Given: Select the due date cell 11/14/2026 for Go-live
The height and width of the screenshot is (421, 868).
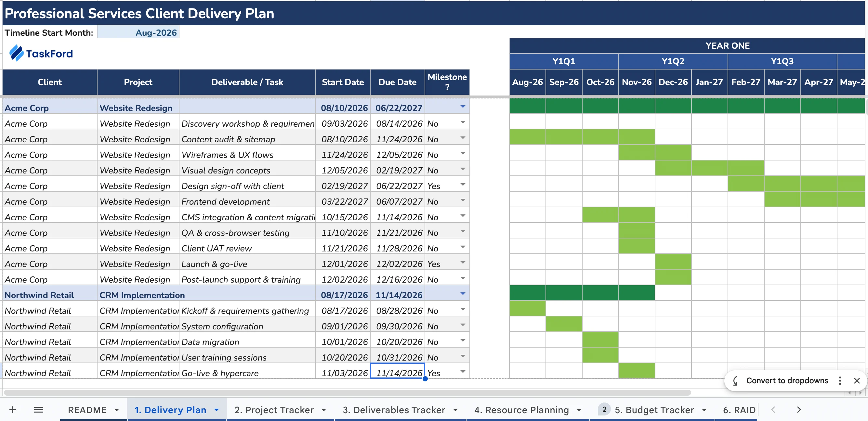Looking at the screenshot, I should pos(397,371).
